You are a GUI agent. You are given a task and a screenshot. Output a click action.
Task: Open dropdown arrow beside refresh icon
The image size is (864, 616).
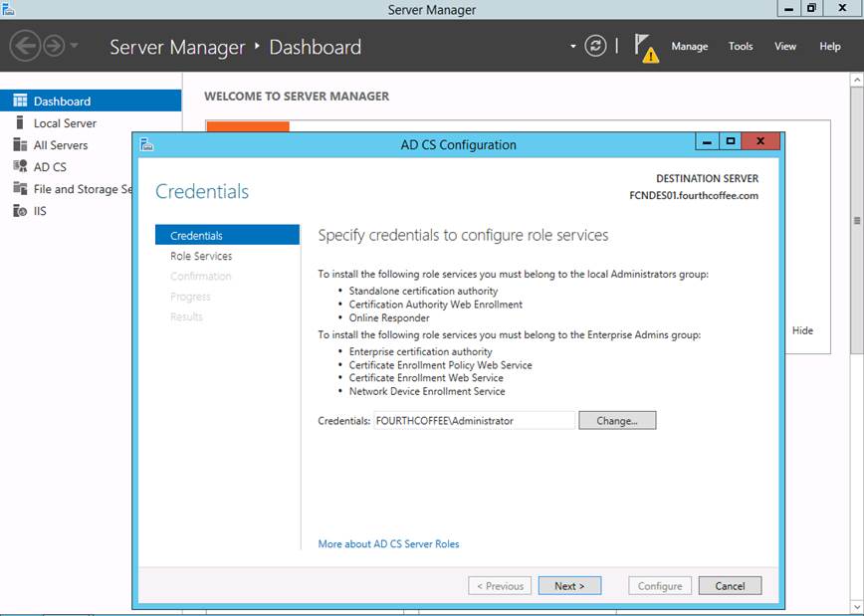click(573, 47)
